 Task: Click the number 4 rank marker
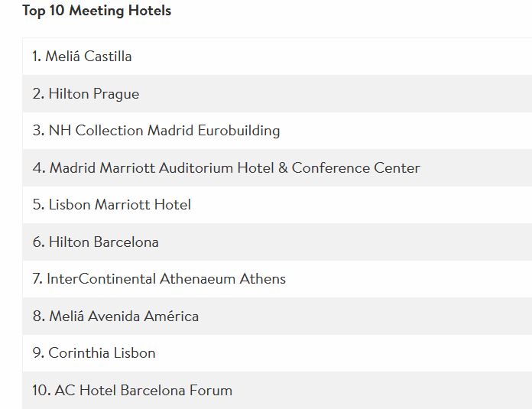click(x=39, y=167)
